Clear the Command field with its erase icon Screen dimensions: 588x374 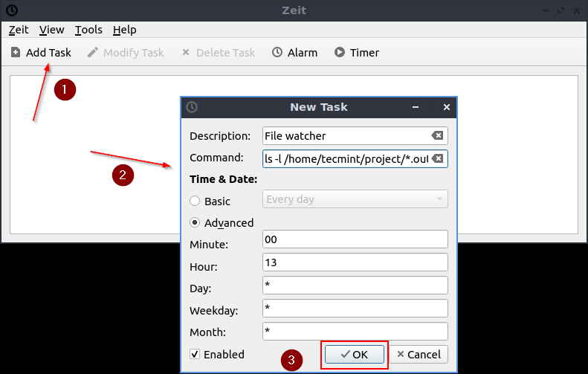click(x=437, y=158)
